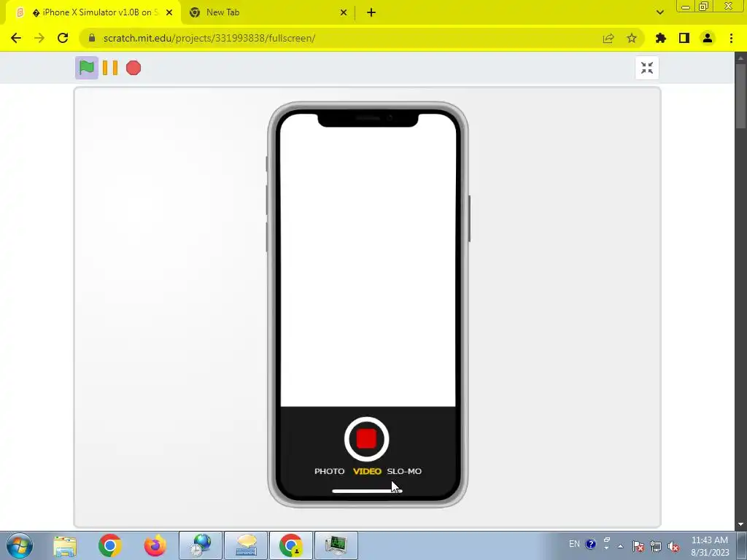
Task: Open a new browser tab with plus
Action: pyautogui.click(x=371, y=12)
